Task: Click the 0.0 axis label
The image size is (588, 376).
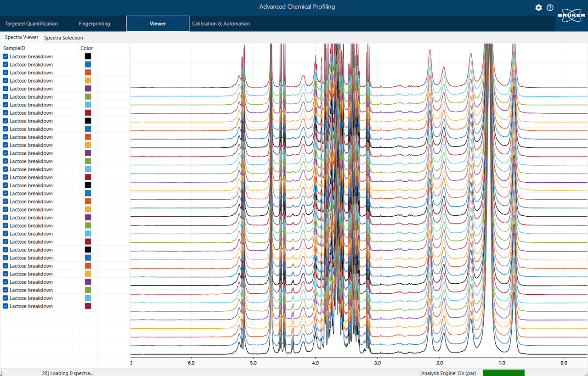Action: coord(564,363)
